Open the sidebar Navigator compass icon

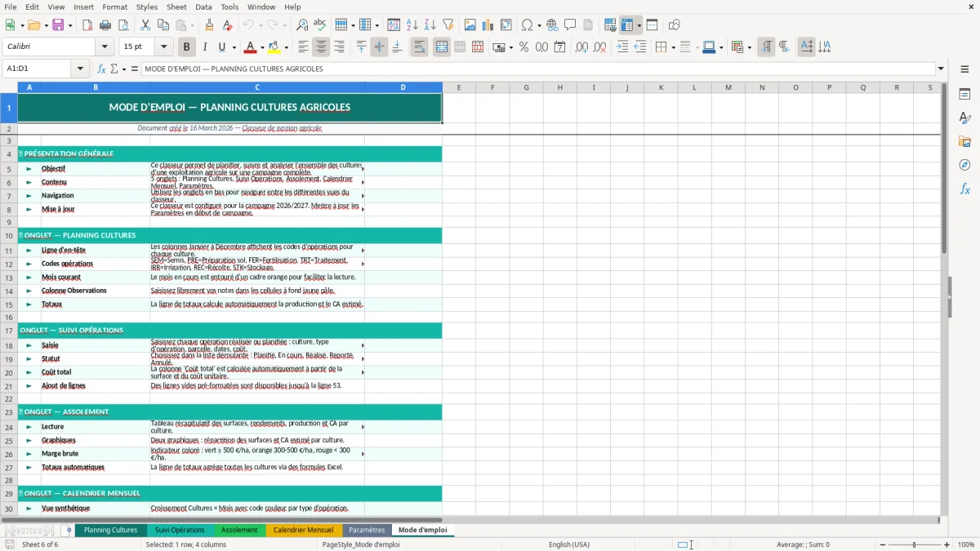coord(964,165)
